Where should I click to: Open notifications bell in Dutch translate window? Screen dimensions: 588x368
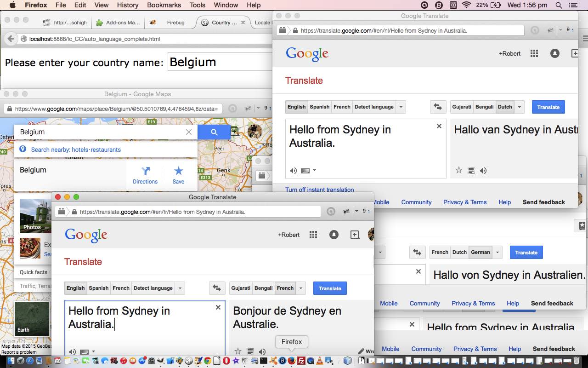coord(555,53)
